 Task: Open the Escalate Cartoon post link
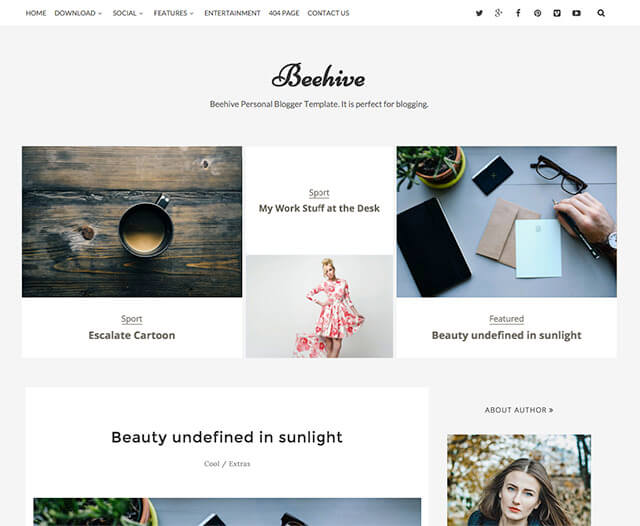tap(132, 335)
